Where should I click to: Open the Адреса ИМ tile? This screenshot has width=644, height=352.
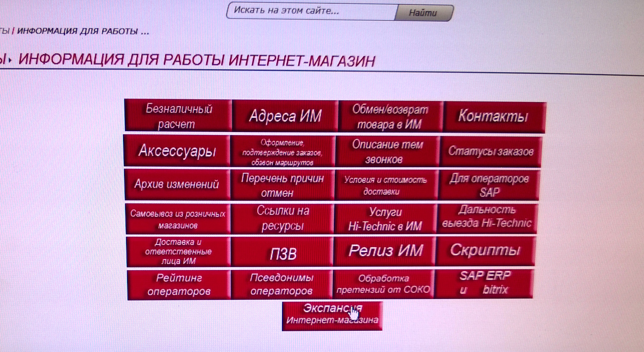(285, 116)
